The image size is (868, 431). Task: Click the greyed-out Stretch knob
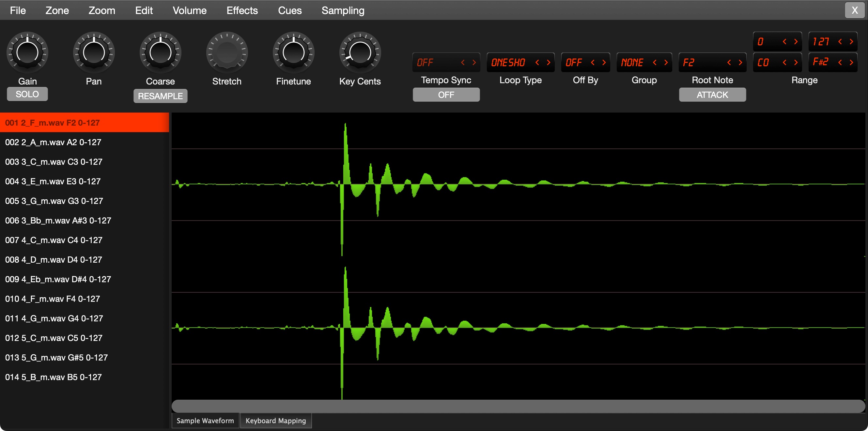(x=227, y=52)
